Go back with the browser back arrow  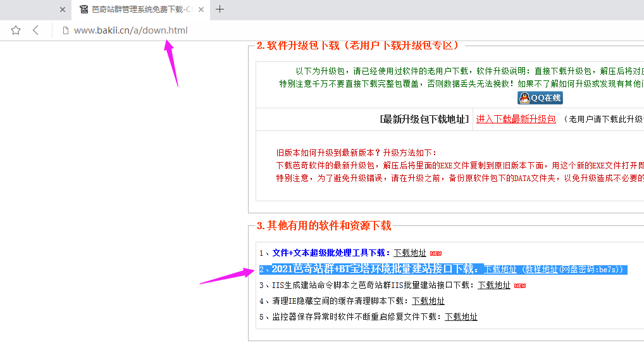coord(35,30)
